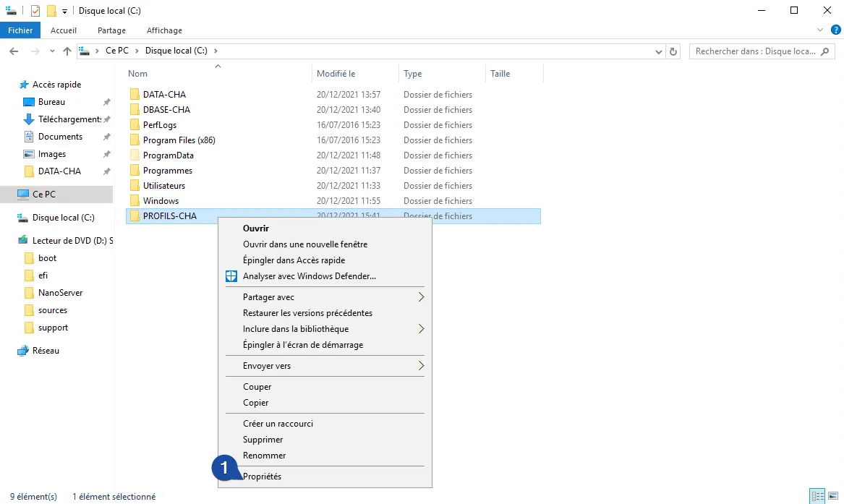Choose Propriétés from the context menu

pos(262,477)
